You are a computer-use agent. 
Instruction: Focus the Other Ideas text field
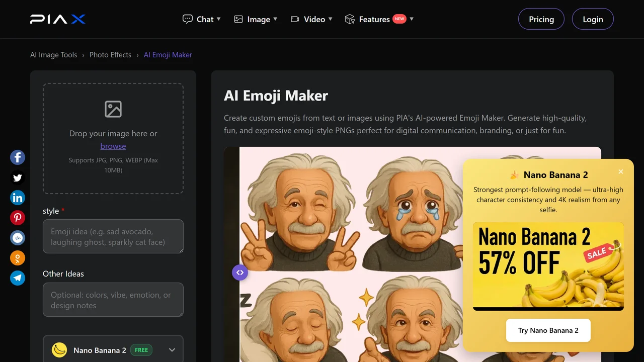coord(113,300)
